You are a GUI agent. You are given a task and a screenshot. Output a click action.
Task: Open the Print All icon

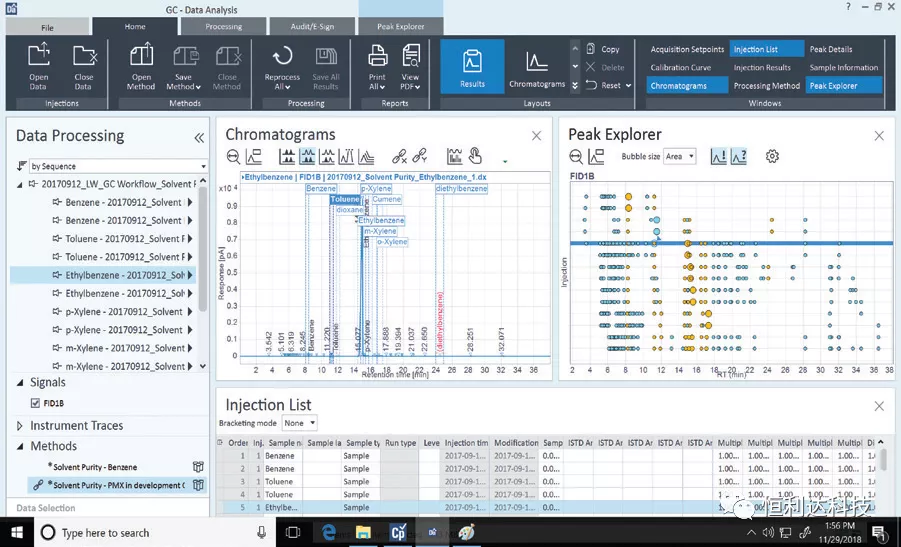click(377, 59)
